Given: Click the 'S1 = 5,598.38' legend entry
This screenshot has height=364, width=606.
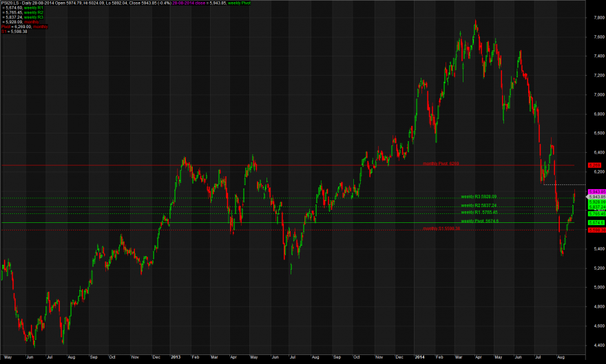Looking at the screenshot, I should tap(14, 32).
